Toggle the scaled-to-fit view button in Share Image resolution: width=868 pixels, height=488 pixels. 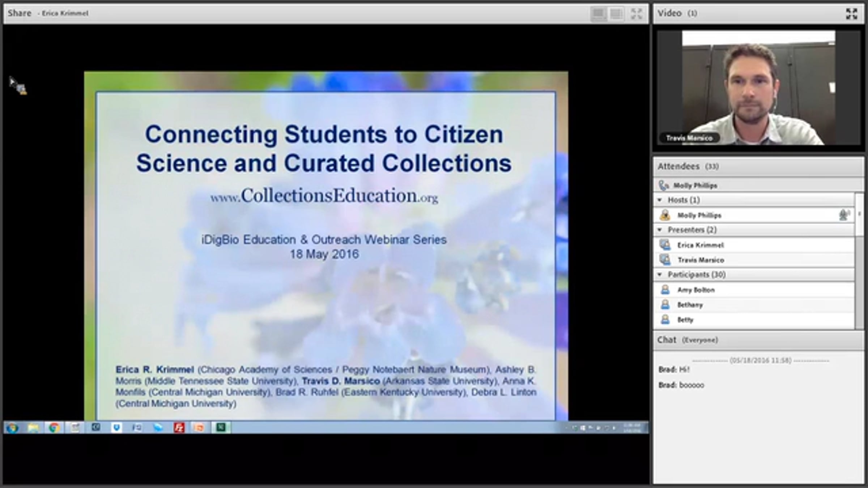tap(598, 14)
